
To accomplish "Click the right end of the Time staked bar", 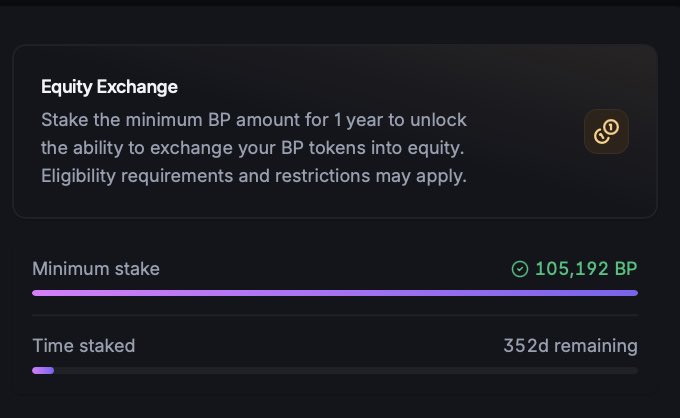I will [x=630, y=370].
